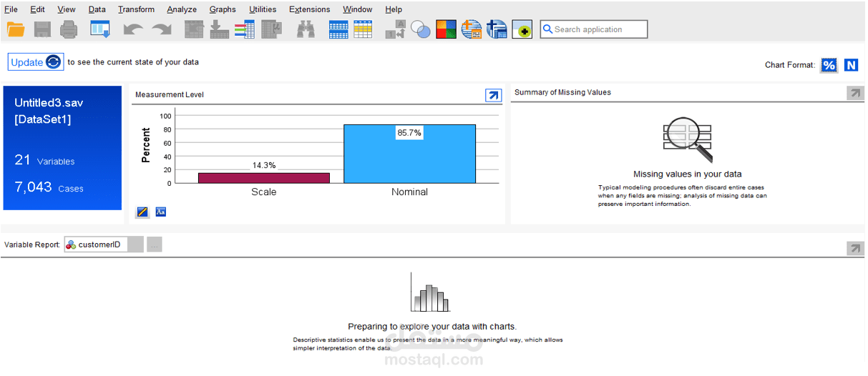
Task: Click the multicolor squares toolbar icon
Action: click(x=447, y=29)
